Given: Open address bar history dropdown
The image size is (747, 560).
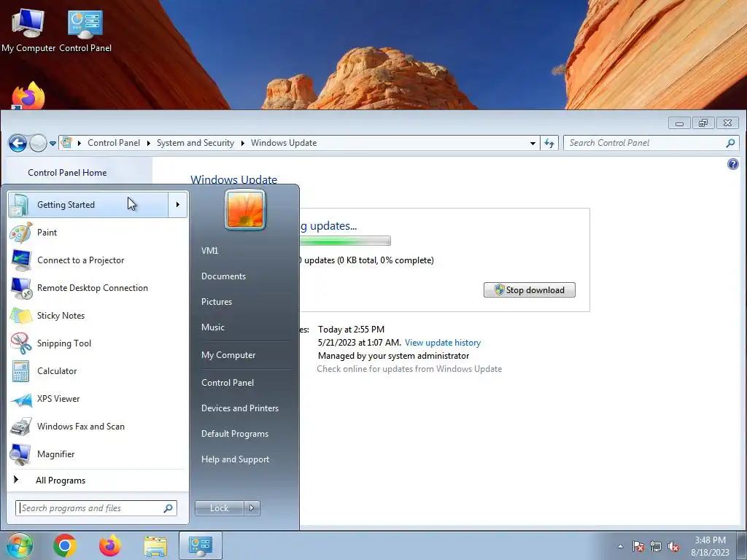Looking at the screenshot, I should [533, 143].
